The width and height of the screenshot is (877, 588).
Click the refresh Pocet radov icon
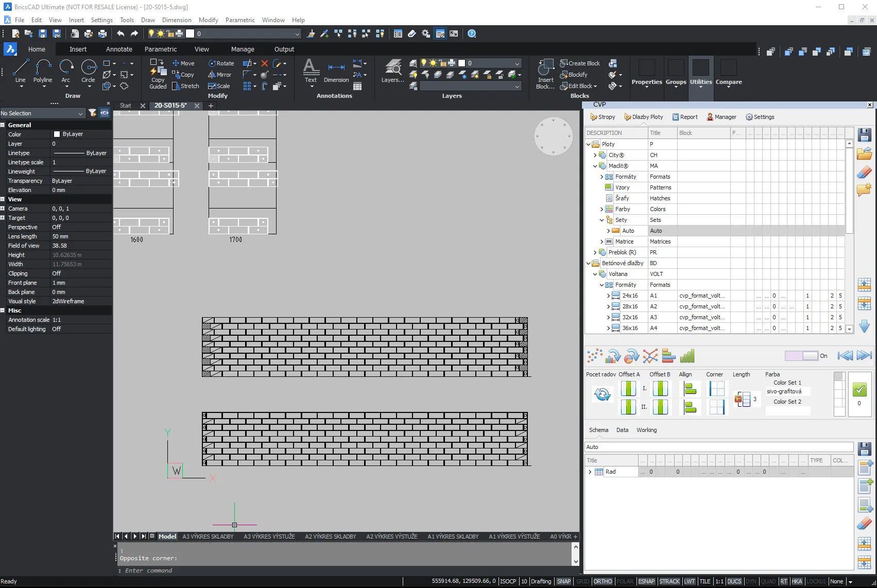click(602, 394)
